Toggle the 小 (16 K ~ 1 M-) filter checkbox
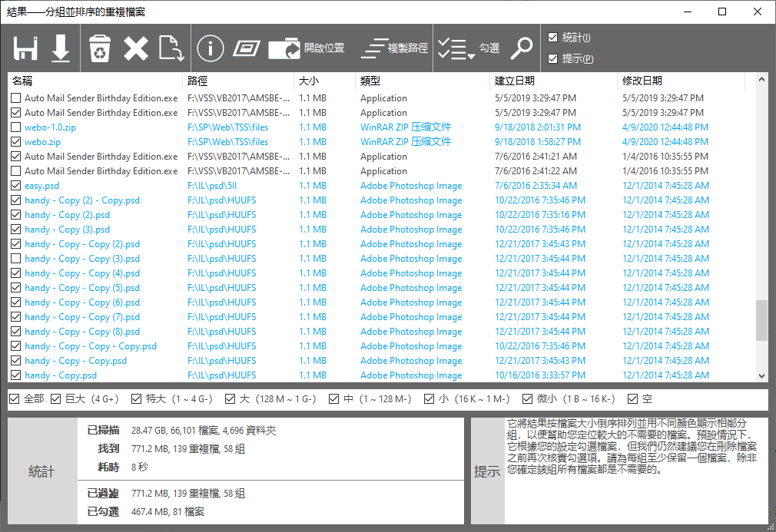 pyautogui.click(x=429, y=399)
